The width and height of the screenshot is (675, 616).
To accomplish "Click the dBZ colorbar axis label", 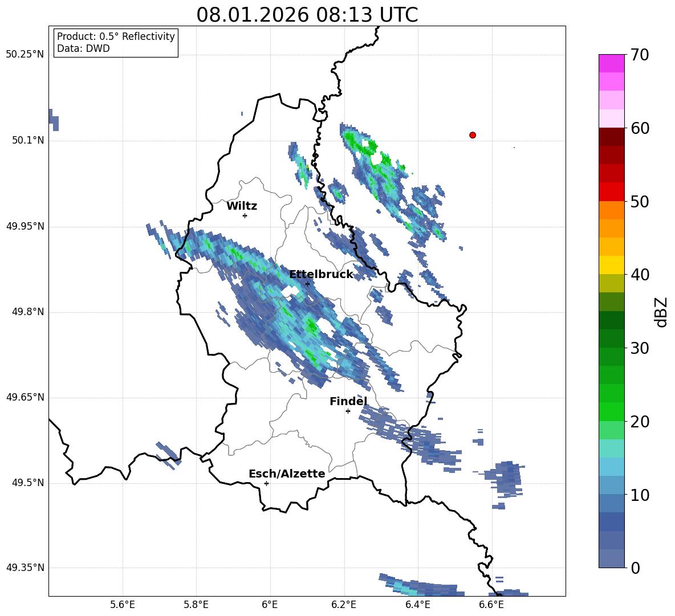I will (662, 312).
